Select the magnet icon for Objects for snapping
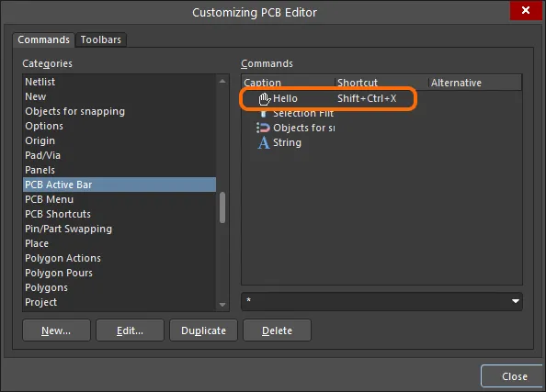 [x=263, y=128]
